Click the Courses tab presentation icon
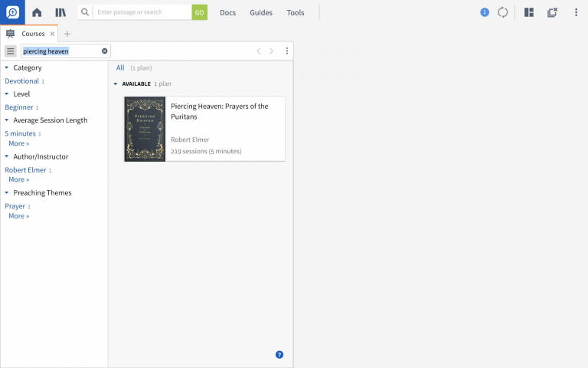This screenshot has width=588, height=368. pos(10,34)
